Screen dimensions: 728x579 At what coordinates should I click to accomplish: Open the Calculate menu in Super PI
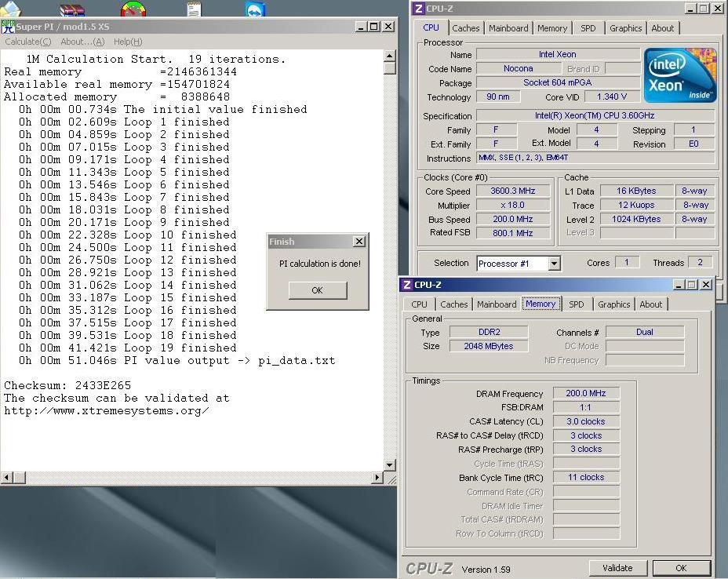pos(28,42)
